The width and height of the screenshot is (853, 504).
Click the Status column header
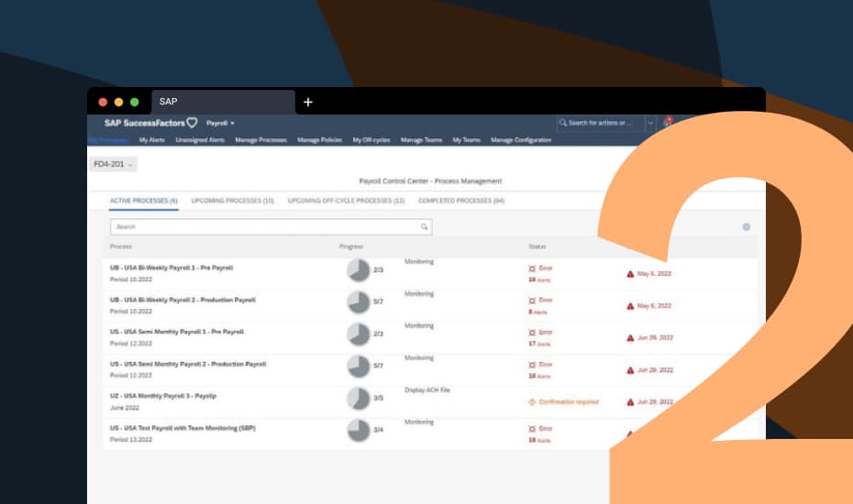coord(537,247)
